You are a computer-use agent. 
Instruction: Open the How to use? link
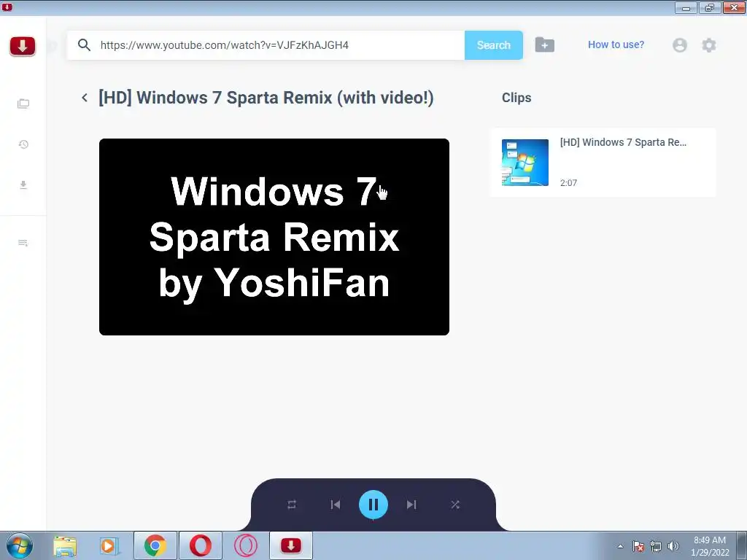(x=616, y=44)
